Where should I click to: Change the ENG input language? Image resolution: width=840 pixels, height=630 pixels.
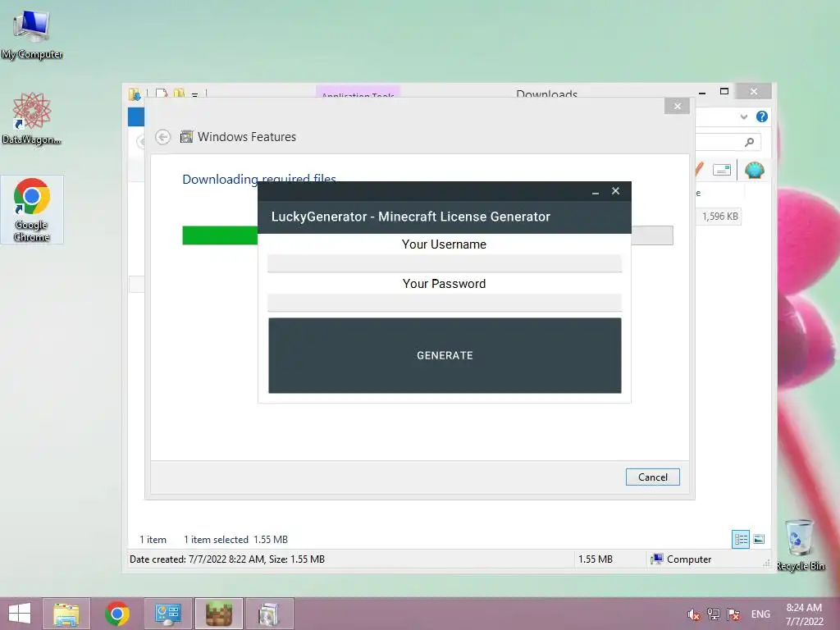coord(760,614)
